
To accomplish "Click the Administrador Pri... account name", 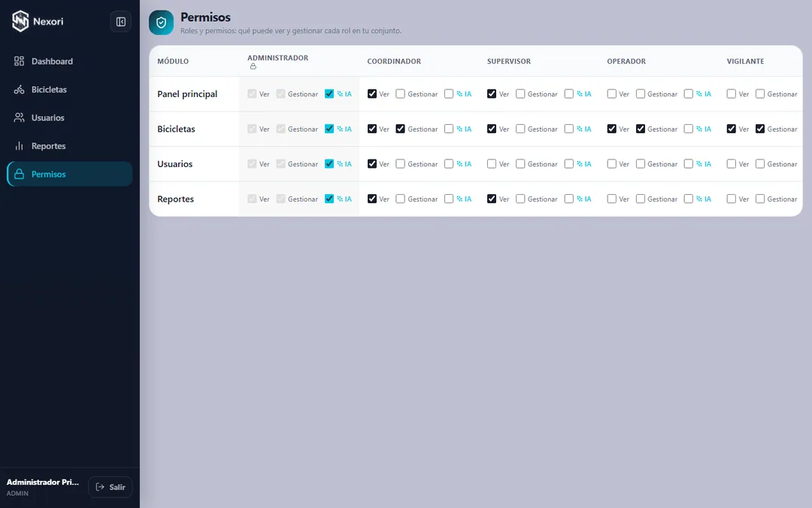I will point(42,482).
